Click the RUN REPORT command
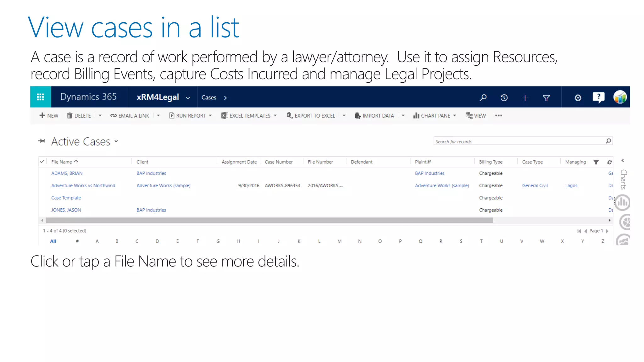The height and width of the screenshot is (362, 644). 190,116
